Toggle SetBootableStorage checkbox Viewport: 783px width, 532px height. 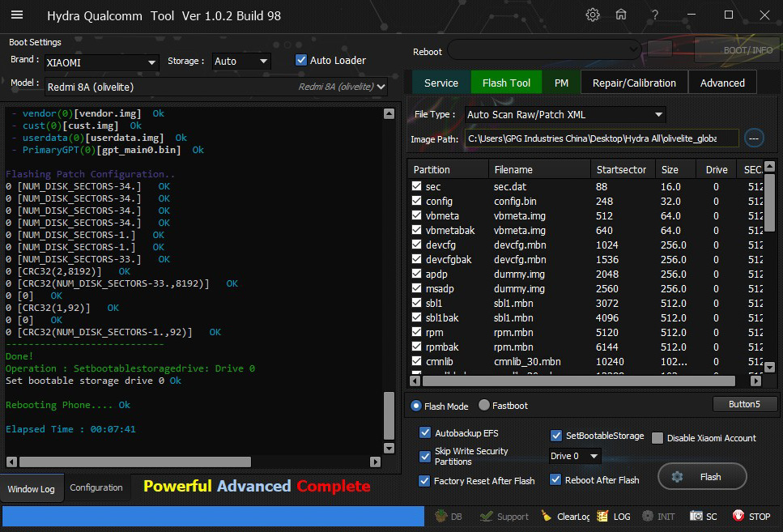(555, 436)
